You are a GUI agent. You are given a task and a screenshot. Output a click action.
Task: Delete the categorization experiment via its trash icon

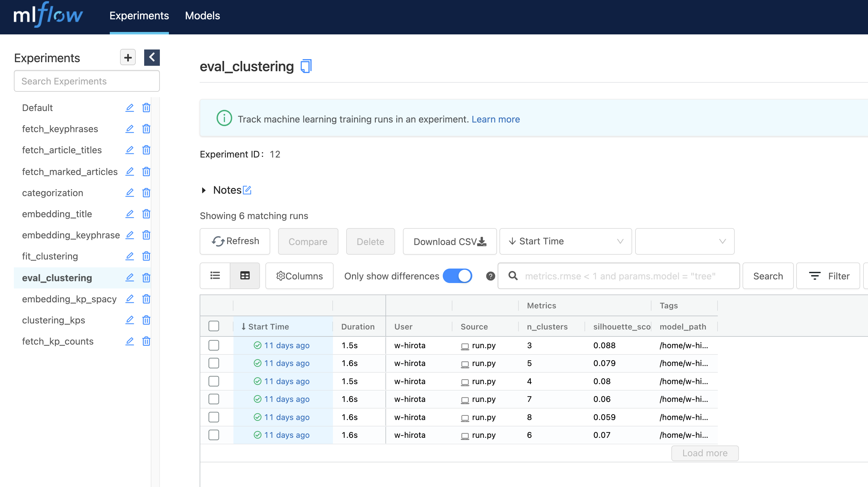[146, 193]
